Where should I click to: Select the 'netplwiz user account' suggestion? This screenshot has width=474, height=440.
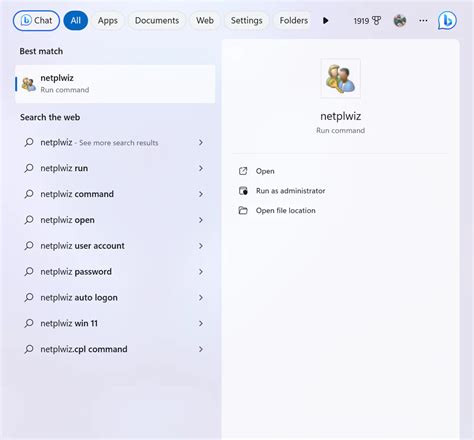[115, 246]
